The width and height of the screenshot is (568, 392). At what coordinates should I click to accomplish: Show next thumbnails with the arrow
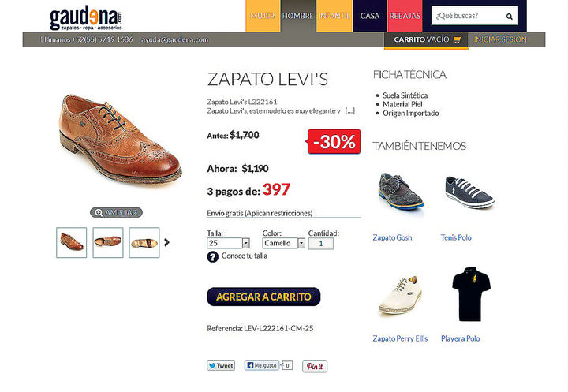pyautogui.click(x=166, y=242)
